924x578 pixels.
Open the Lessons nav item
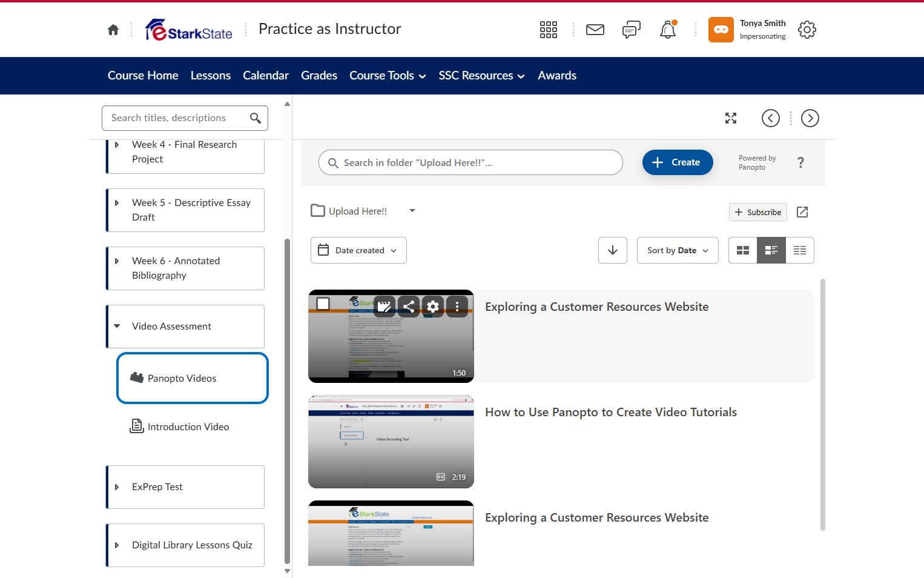(211, 76)
